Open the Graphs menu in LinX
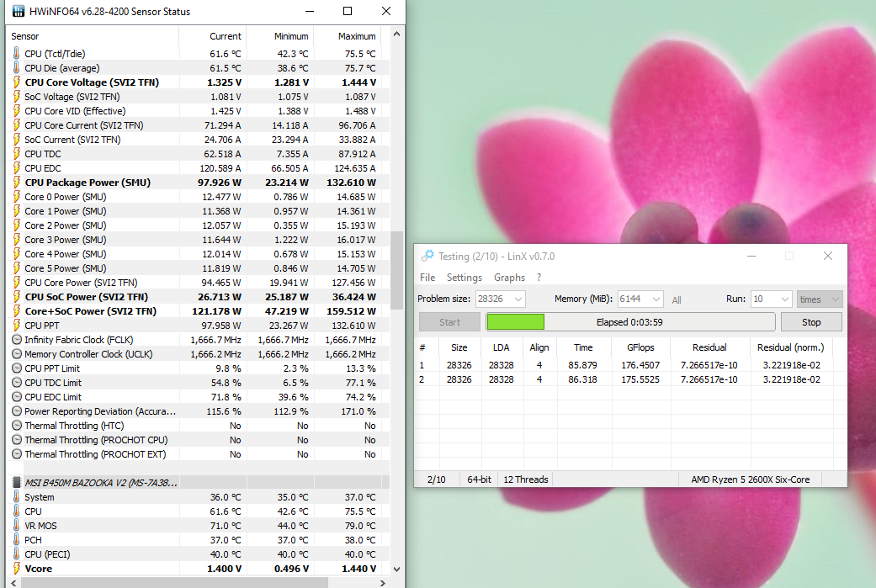The image size is (876, 588). (x=509, y=278)
